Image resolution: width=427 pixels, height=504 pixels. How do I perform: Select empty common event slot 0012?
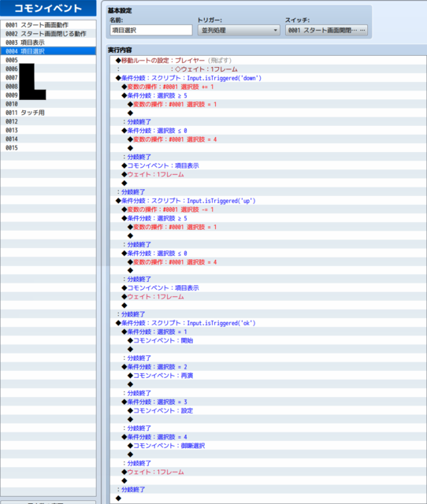point(48,121)
